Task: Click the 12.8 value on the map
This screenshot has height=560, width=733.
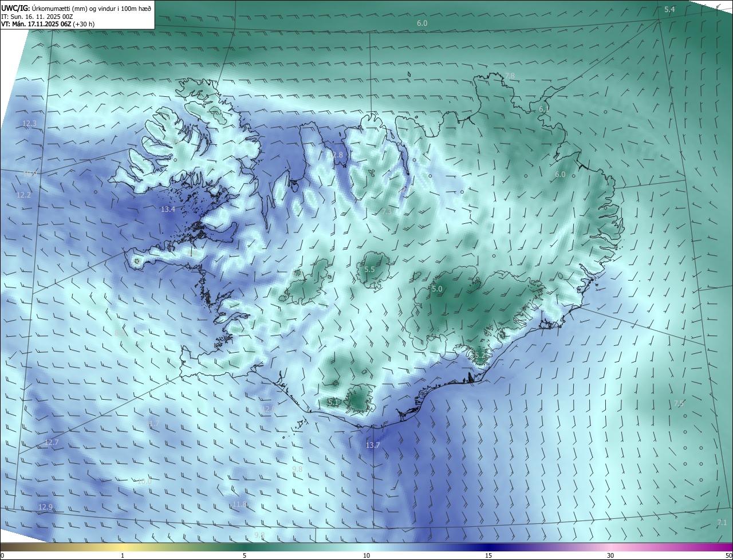Action: pyautogui.click(x=336, y=155)
